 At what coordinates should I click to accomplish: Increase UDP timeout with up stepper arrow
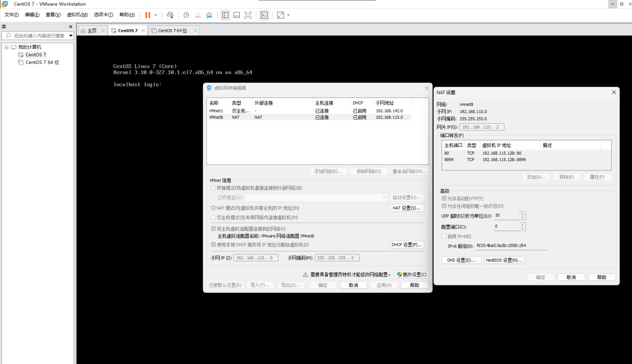click(522, 214)
